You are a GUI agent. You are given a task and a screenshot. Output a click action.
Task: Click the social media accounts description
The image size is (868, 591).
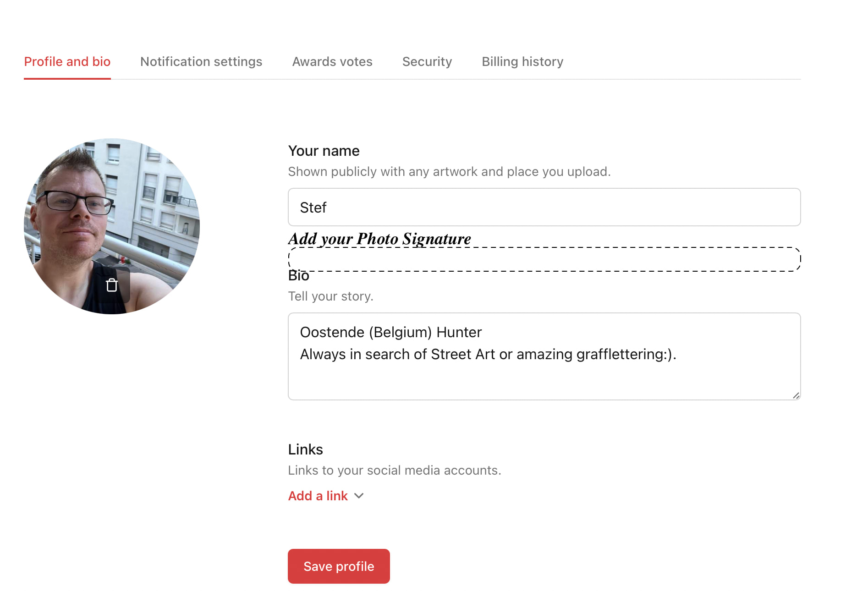[395, 471]
